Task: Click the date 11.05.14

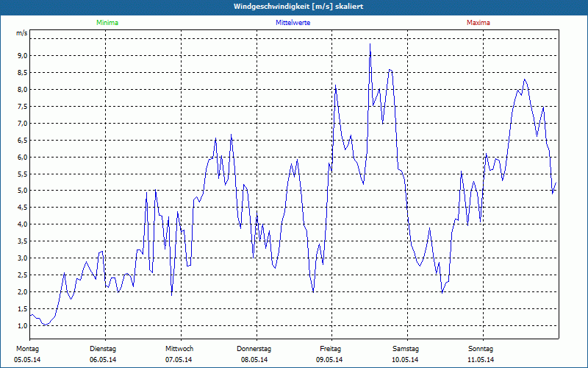Action: tap(481, 360)
